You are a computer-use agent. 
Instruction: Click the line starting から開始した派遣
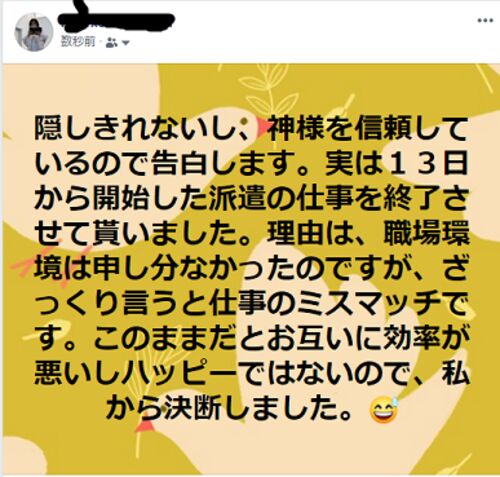pos(251,199)
